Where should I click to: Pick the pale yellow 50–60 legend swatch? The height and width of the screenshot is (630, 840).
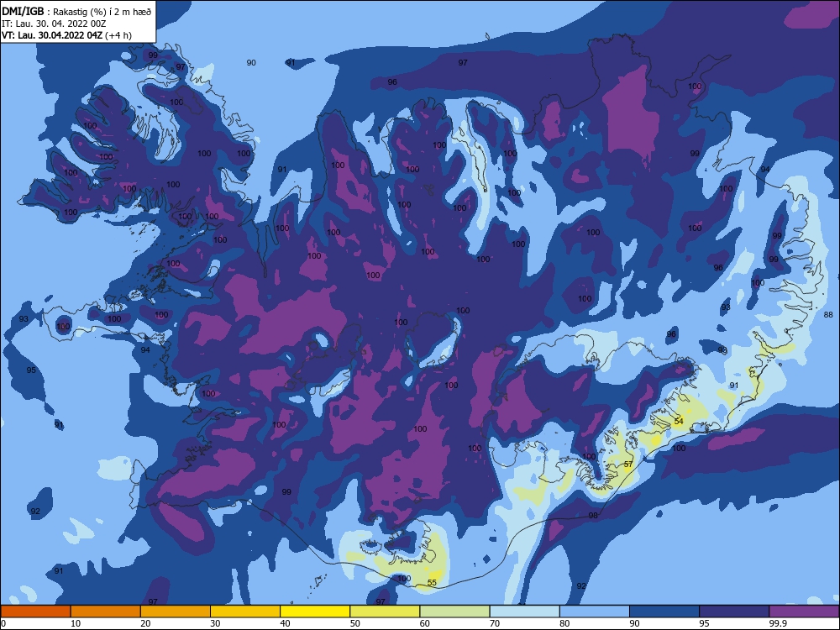tap(386, 612)
